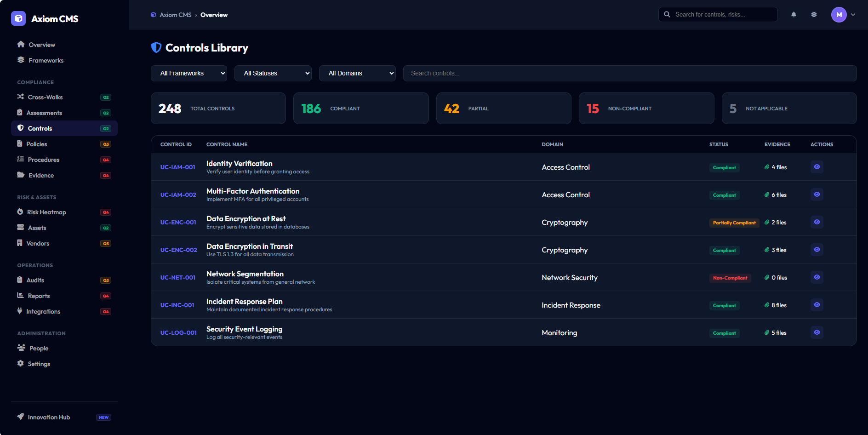This screenshot has width=868, height=435.
Task: Select People under Administration
Action: pyautogui.click(x=39, y=348)
